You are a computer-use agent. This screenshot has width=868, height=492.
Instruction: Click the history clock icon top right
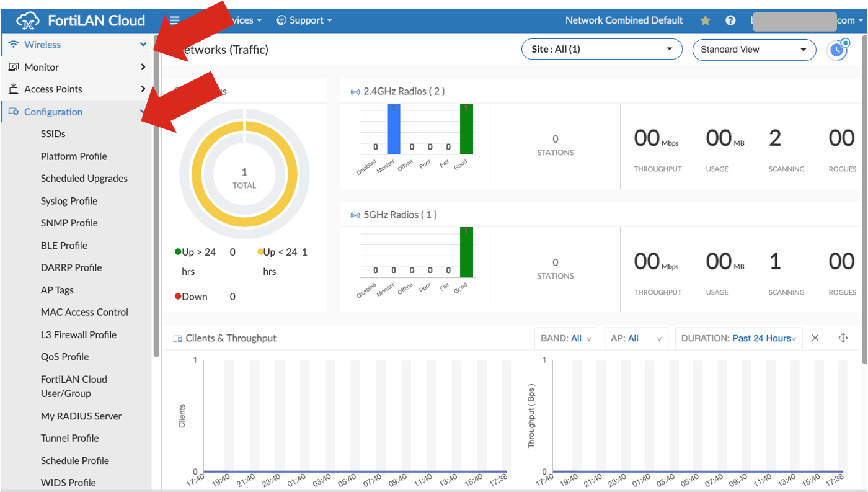(838, 50)
